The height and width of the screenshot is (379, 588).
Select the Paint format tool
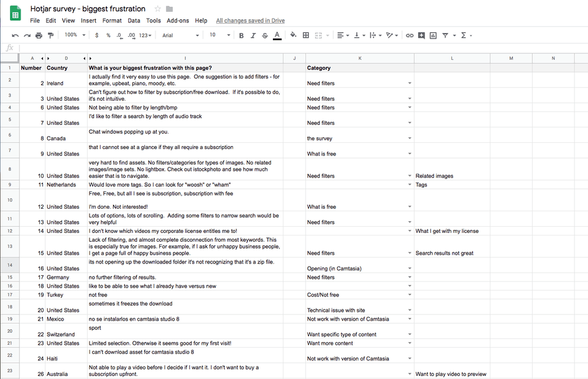[50, 35]
